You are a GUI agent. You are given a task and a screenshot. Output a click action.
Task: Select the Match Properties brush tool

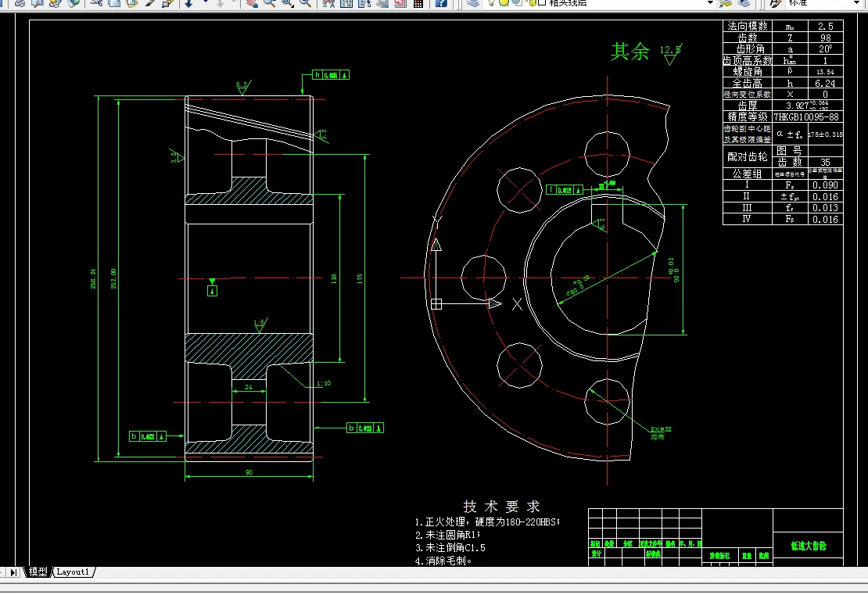[149, 3]
